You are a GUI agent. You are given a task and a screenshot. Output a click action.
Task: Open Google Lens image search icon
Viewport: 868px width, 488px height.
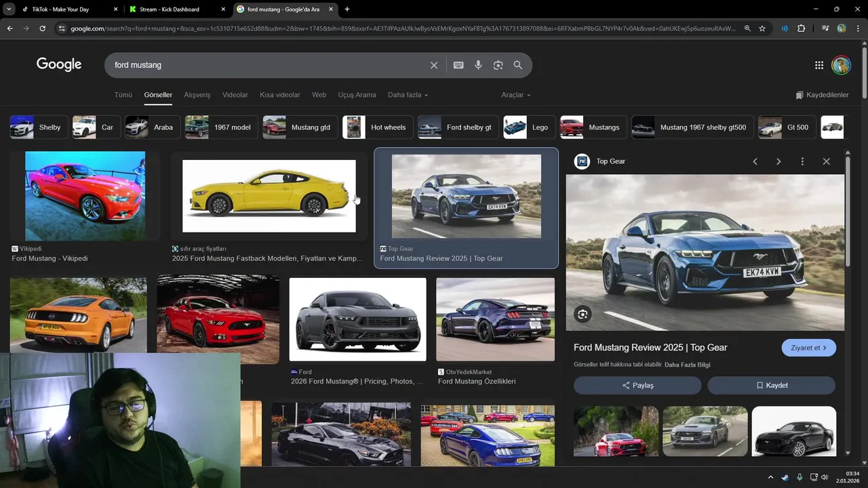[x=498, y=65]
